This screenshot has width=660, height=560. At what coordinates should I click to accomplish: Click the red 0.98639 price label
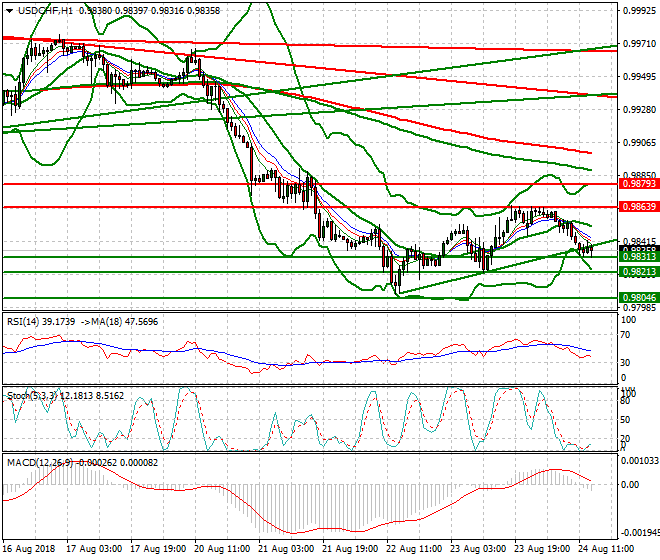click(x=639, y=207)
